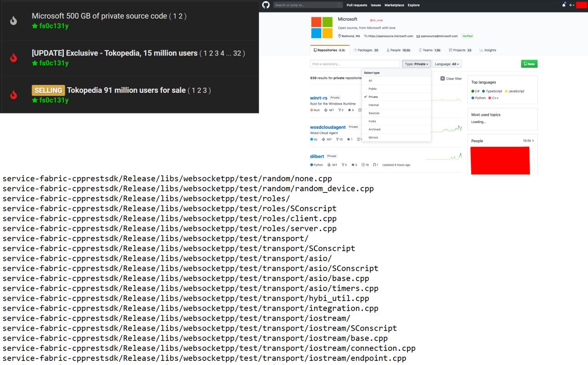This screenshot has width=588, height=365.
Task: Select 'All' in the Select type menu
Action: (396, 81)
